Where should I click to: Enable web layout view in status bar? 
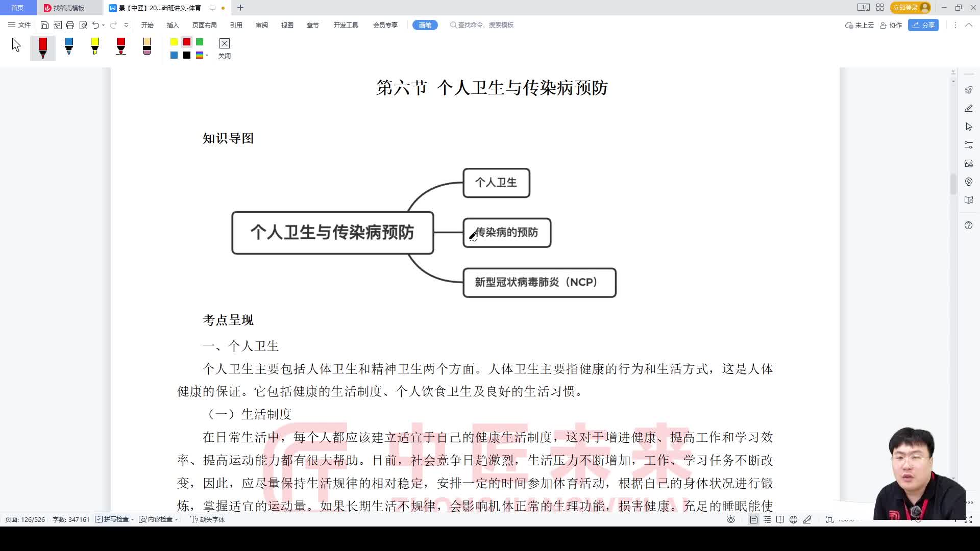point(793,519)
